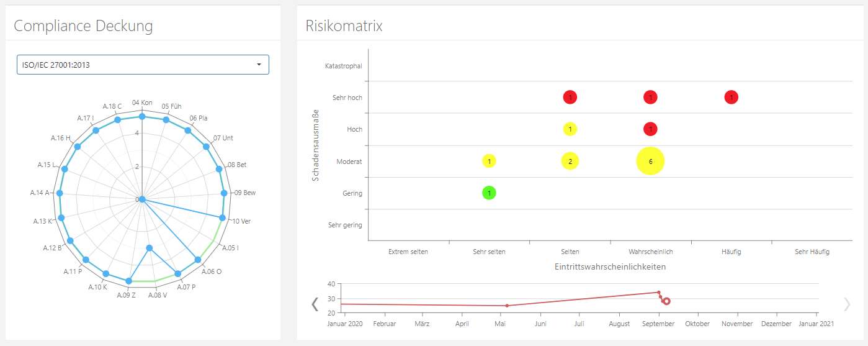Screen dimensions: 868x346
Task: Select red bubble at Sehr hoch and Wahrscheinlich
Action: tap(650, 98)
